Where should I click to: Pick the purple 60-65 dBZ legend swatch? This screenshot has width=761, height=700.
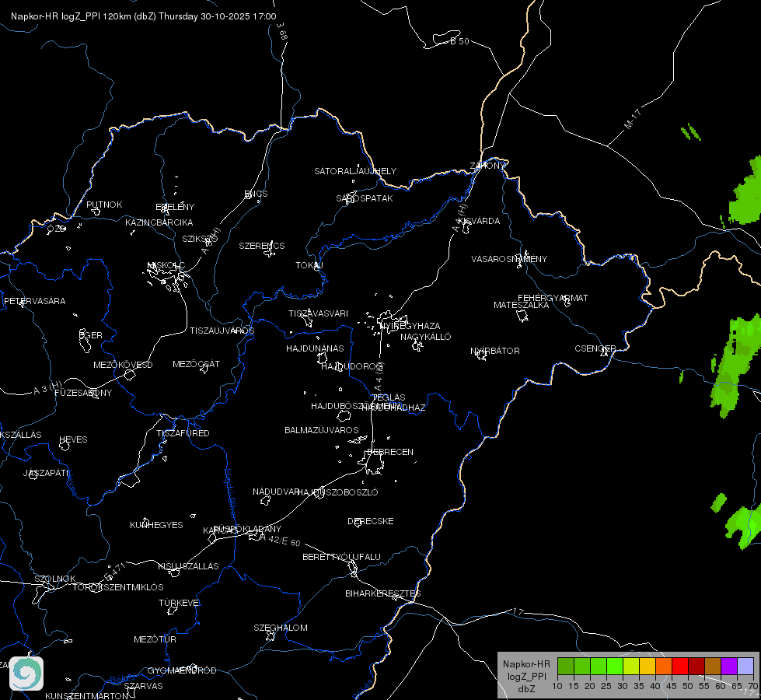point(729,666)
